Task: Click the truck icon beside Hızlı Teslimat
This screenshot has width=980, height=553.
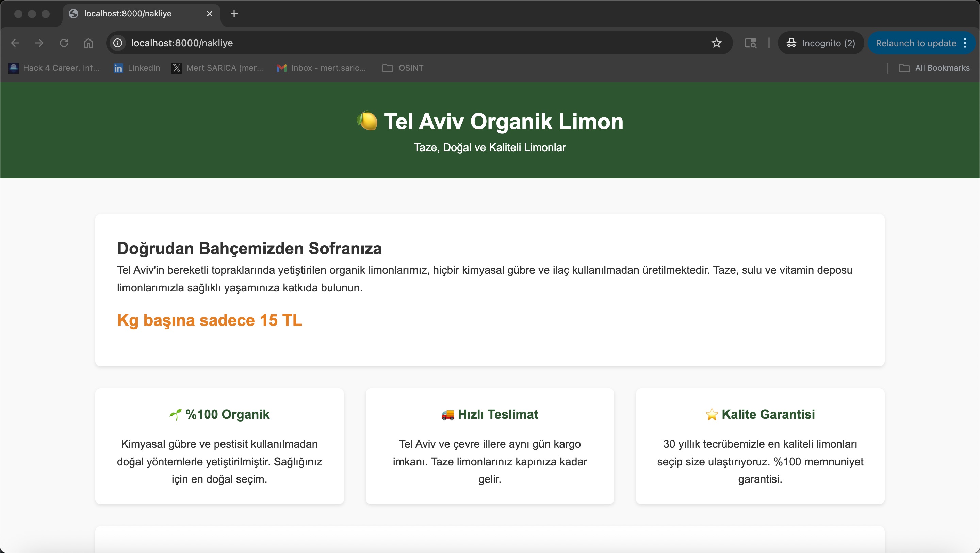Action: 448,414
